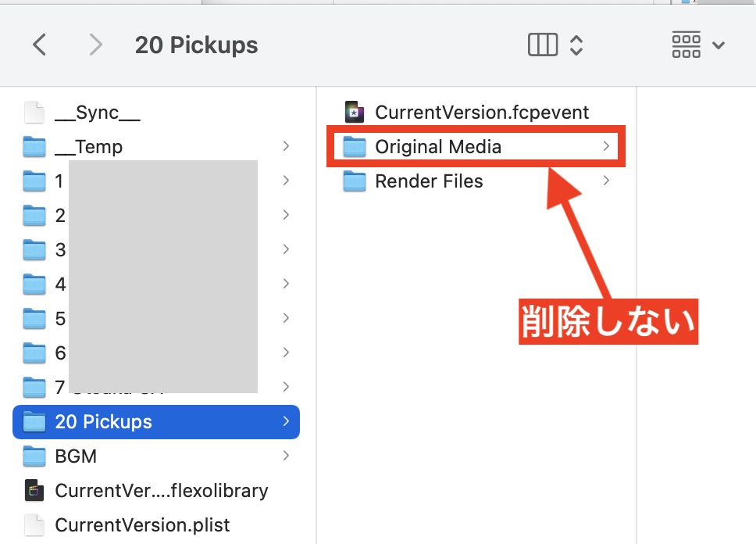Select CurrentVersion.plist file icon
The height and width of the screenshot is (544, 756).
(x=34, y=525)
